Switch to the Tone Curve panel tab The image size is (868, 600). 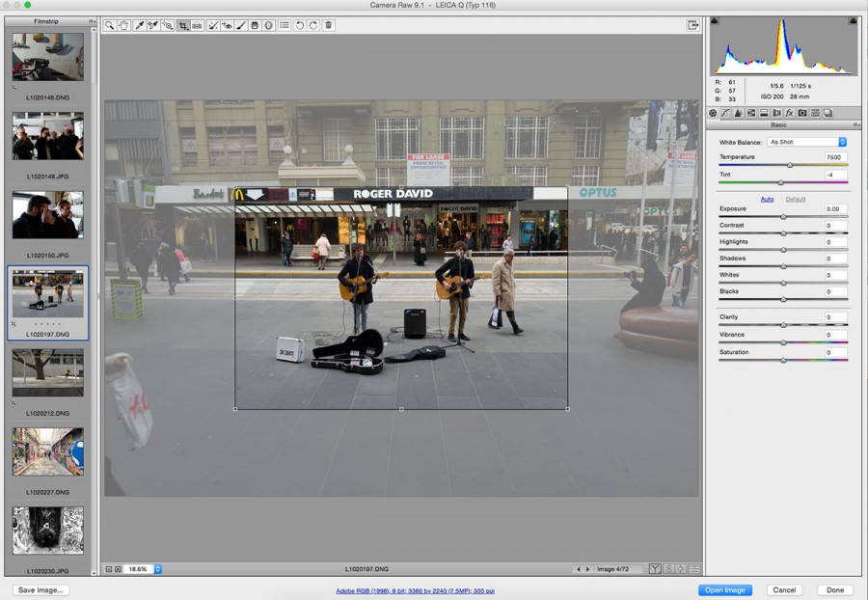[x=725, y=113]
